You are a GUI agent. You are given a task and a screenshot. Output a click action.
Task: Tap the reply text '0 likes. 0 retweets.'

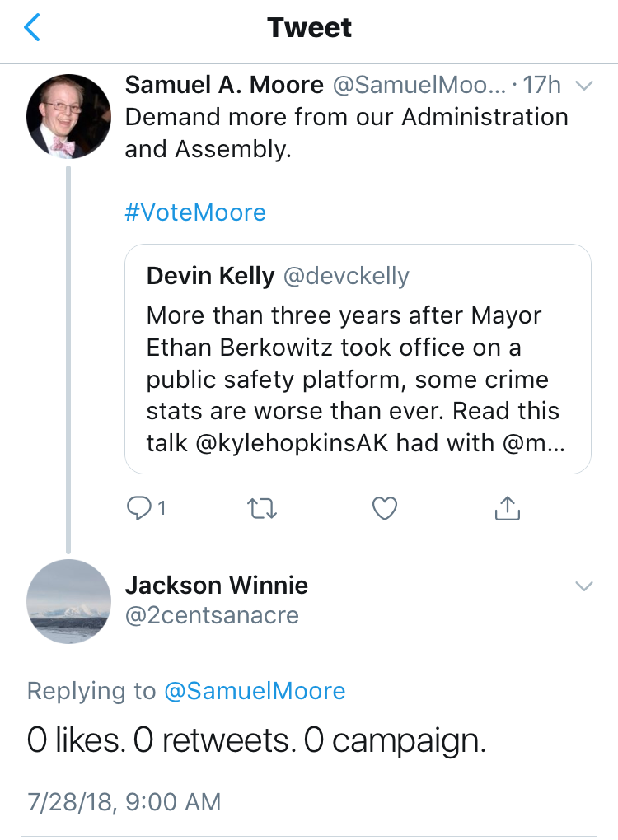(x=162, y=740)
